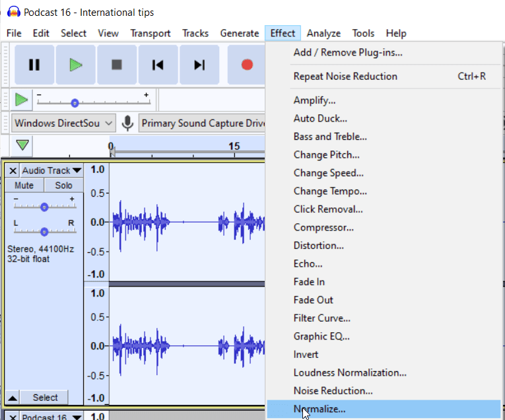
Task: Stop playback with the Stop button
Action: pyautogui.click(x=117, y=65)
